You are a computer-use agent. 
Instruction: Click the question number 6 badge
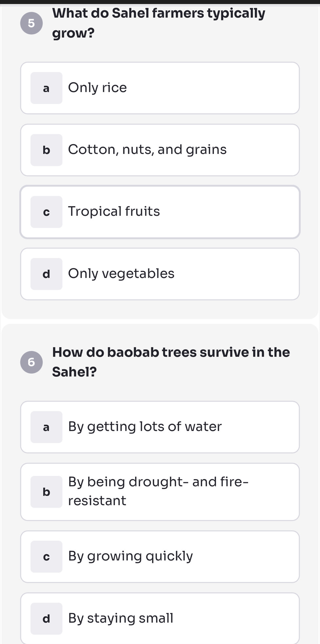(31, 362)
